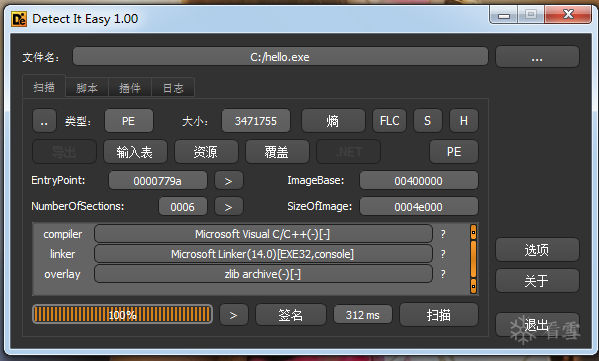
Task: Switch to the 插件 tab
Action: [130, 88]
